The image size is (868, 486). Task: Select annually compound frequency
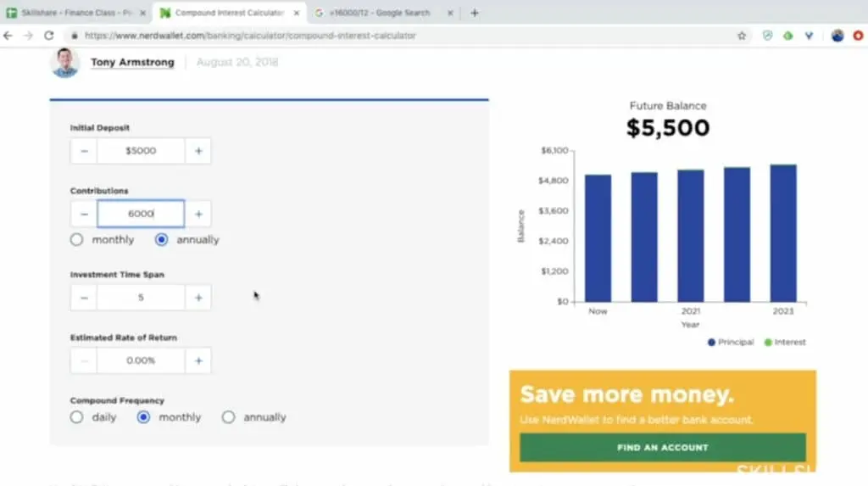228,417
